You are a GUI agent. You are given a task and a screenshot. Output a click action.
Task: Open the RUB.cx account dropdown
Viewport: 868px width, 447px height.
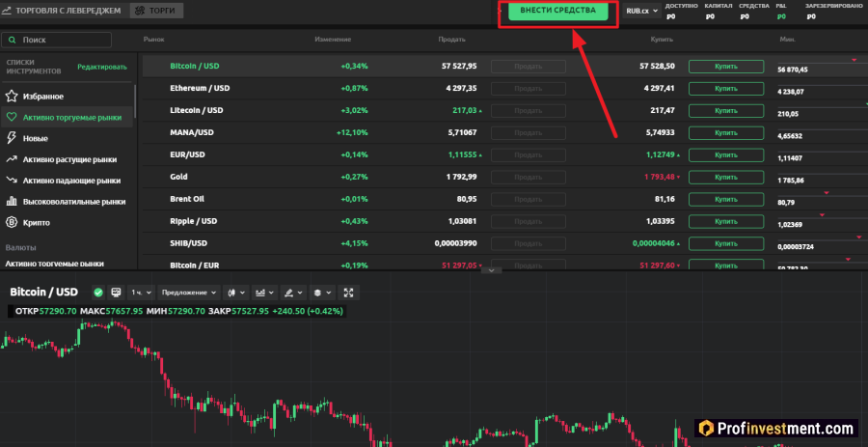641,11
